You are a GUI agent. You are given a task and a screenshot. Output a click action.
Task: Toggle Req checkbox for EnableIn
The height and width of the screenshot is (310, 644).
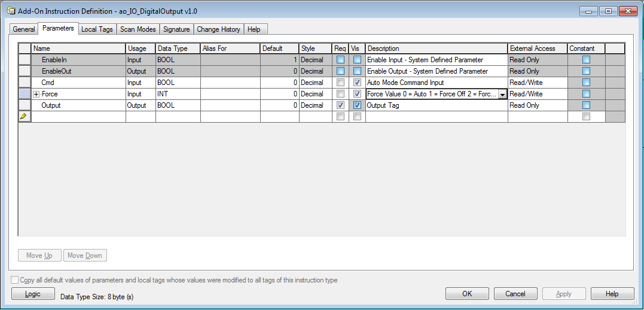tap(340, 60)
